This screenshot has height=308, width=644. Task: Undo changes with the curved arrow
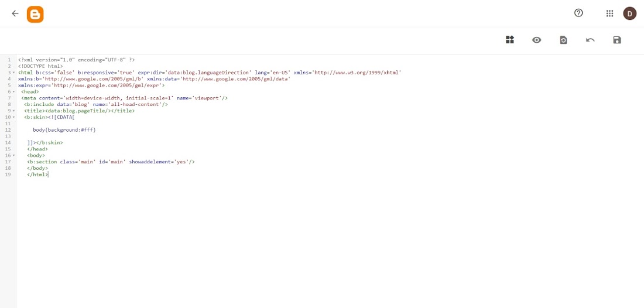click(590, 40)
